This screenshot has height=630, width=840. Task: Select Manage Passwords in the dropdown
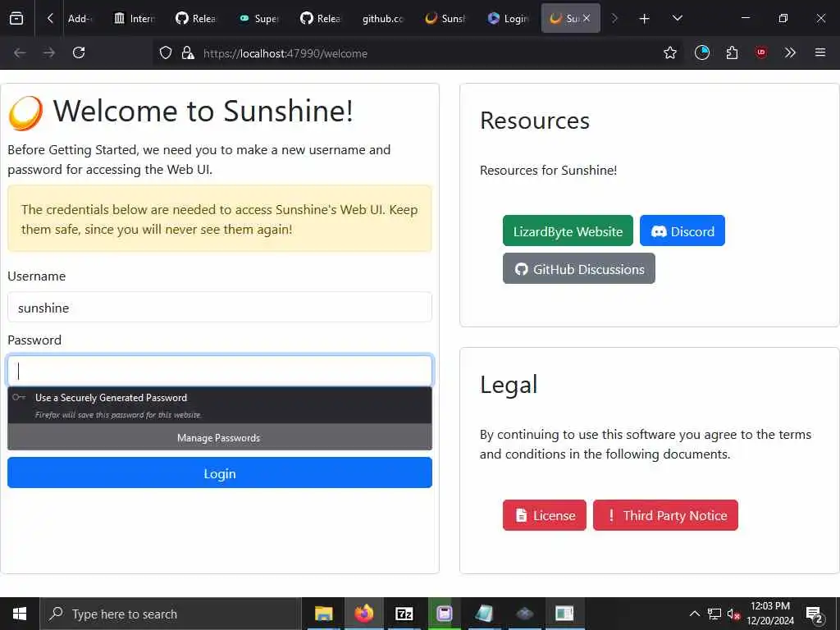click(220, 438)
